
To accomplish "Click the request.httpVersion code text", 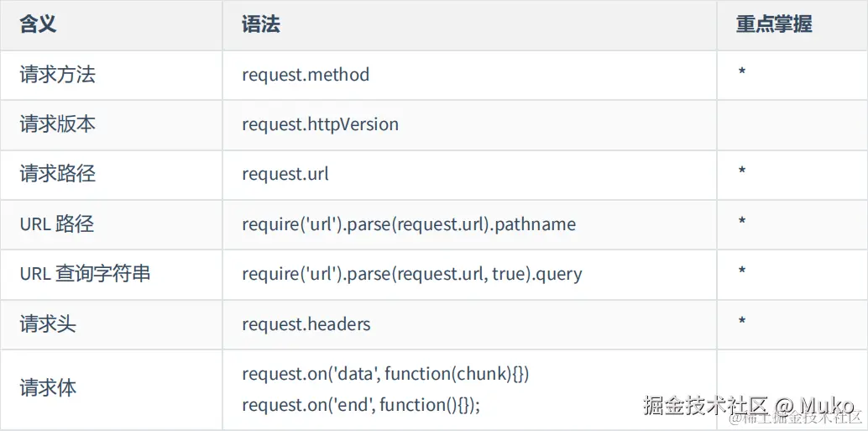I will pyautogui.click(x=320, y=124).
